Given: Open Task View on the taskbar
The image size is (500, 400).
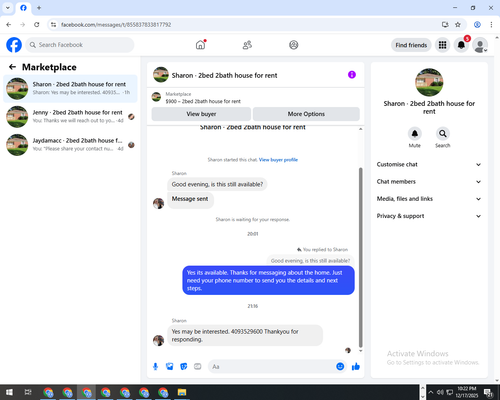Looking at the screenshot, I should coord(28,392).
